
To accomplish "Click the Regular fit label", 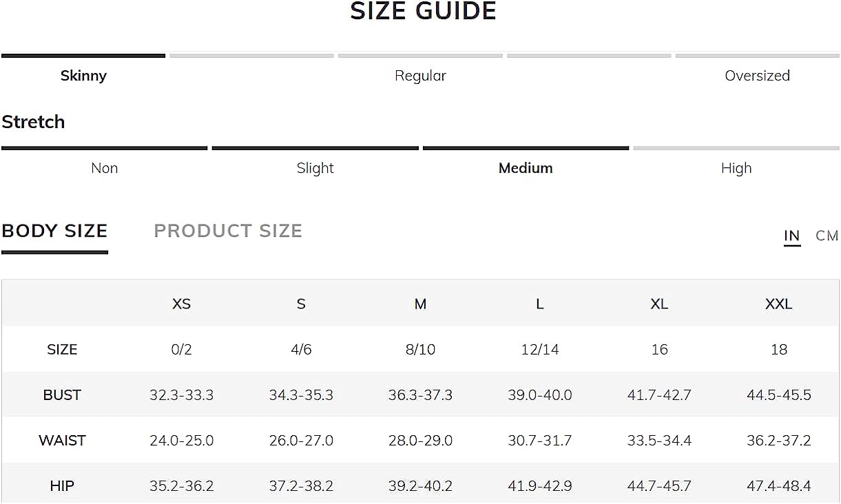I will point(420,76).
